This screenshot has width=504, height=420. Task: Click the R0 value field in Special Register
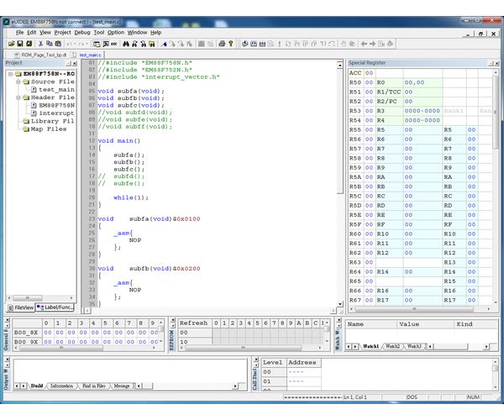[x=414, y=82]
